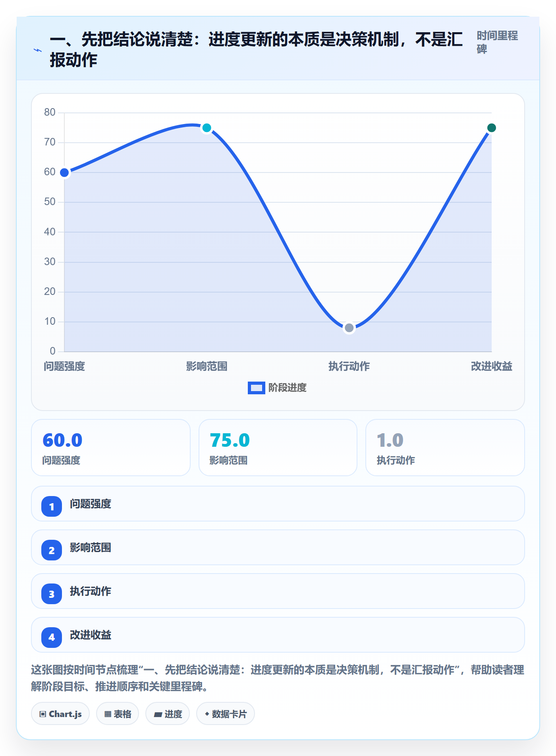Click the card title starting with 一、先把结论说清楚
The height and width of the screenshot is (756, 556).
tap(256, 50)
